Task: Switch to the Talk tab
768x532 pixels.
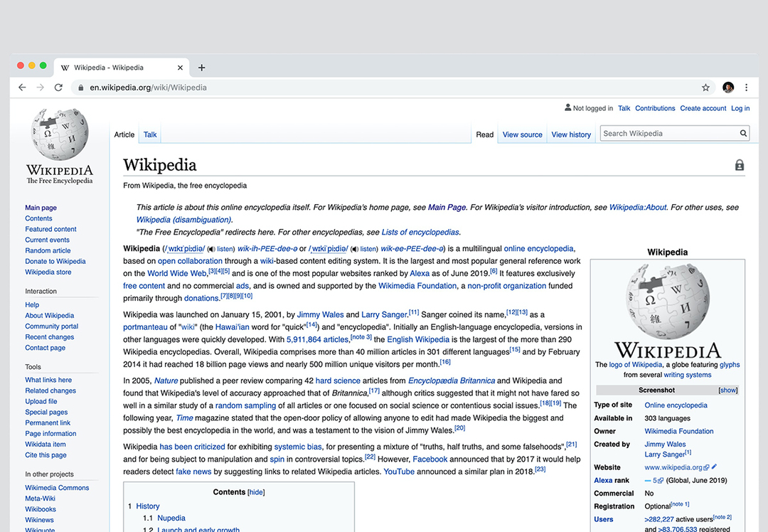Action: click(150, 134)
